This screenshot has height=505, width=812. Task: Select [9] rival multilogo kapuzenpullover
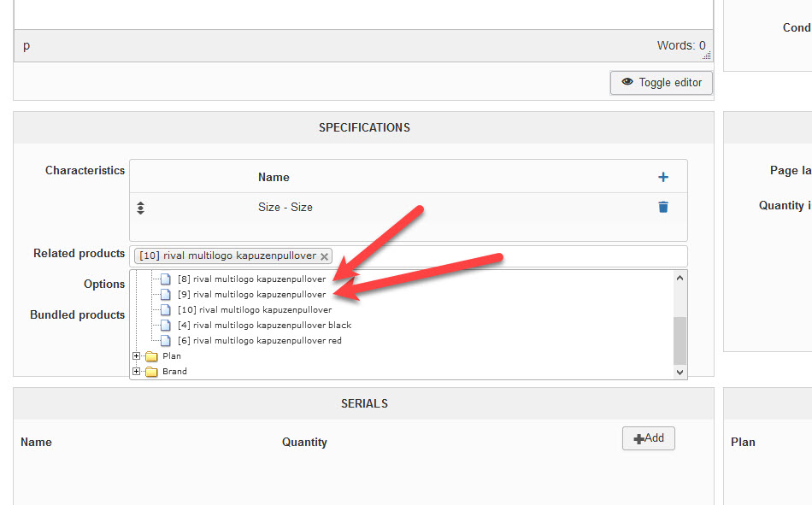pyautogui.click(x=251, y=295)
